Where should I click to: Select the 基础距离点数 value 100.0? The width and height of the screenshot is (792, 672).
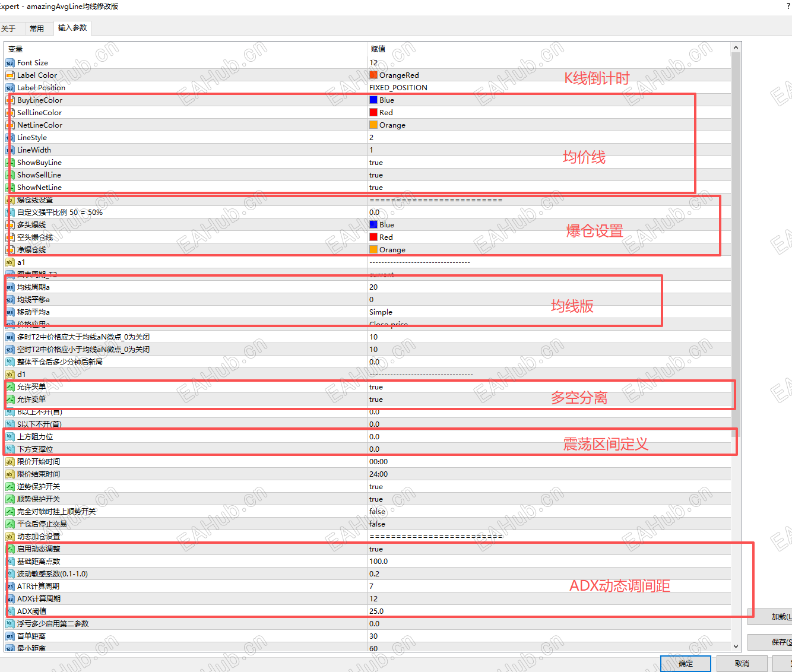378,562
